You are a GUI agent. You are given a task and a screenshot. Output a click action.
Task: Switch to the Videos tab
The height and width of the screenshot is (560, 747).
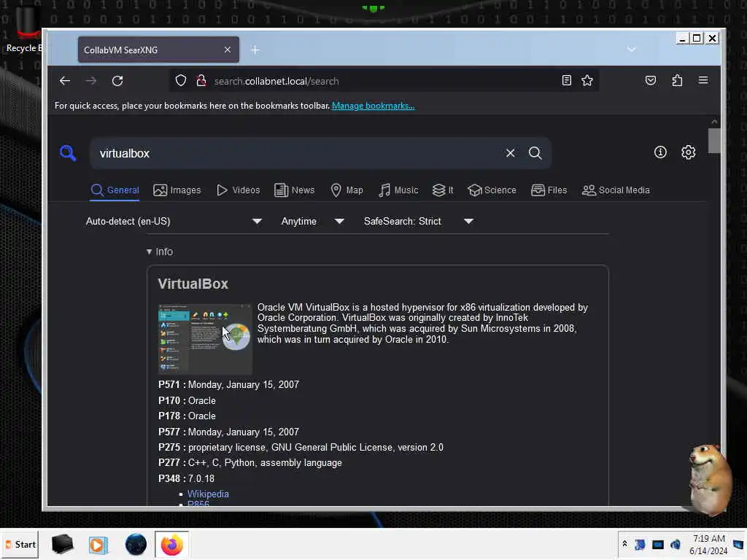(x=239, y=190)
